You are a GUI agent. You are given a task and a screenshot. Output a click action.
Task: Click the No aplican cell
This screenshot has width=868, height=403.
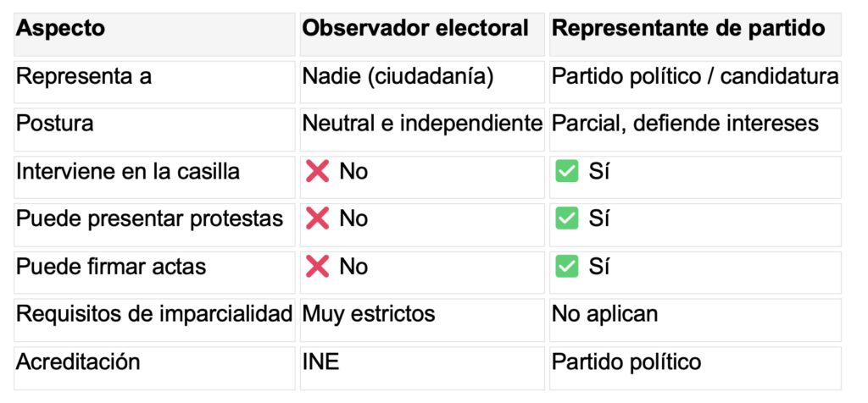(x=604, y=315)
